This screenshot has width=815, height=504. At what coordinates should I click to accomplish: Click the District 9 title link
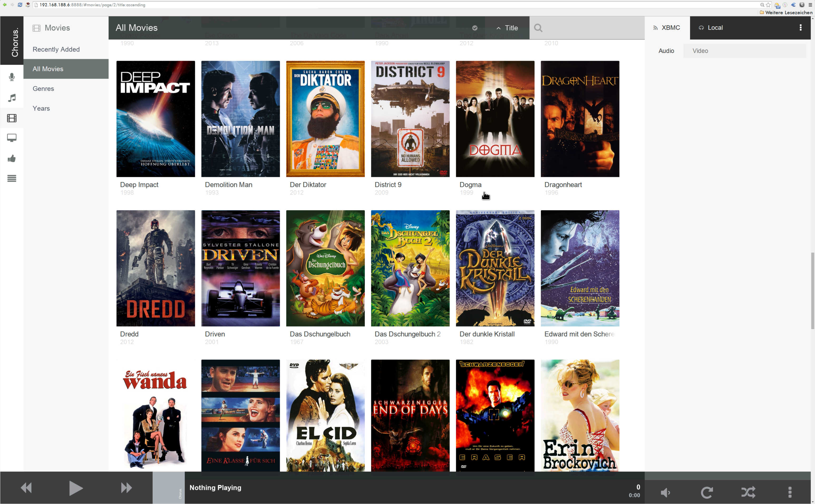click(388, 185)
